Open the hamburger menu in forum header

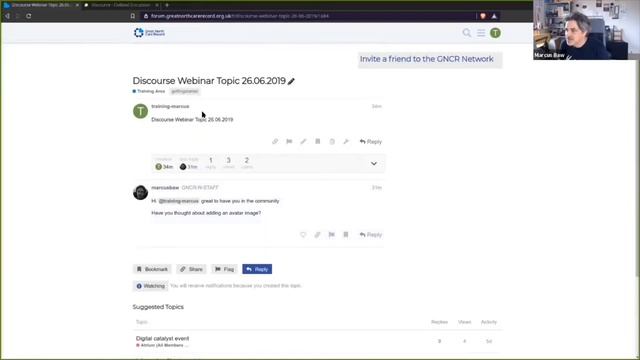pyautogui.click(x=481, y=33)
